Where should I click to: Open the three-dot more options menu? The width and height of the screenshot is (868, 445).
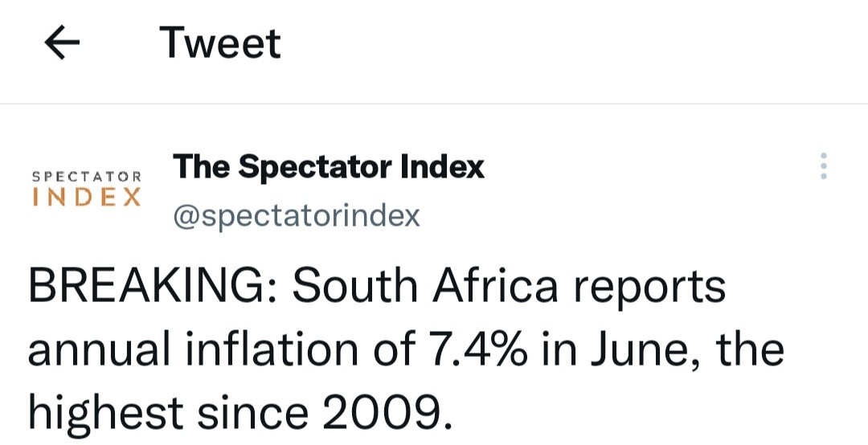pos(824,165)
